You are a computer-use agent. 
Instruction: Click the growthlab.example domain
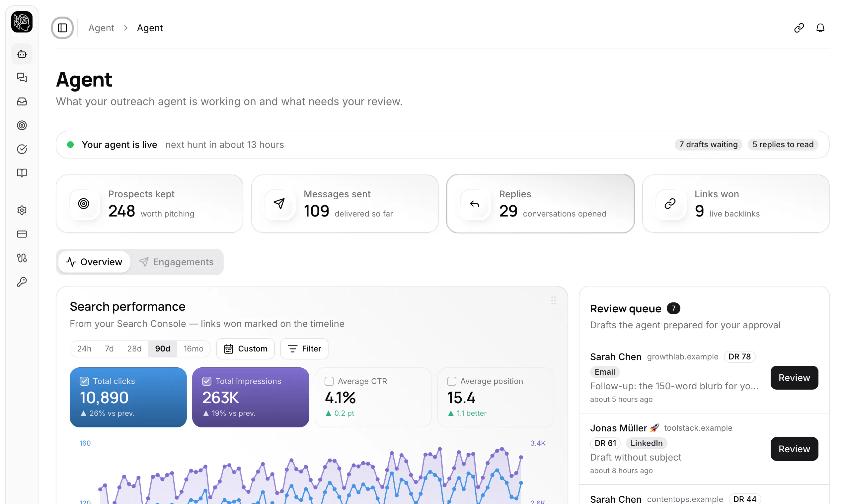click(x=683, y=356)
